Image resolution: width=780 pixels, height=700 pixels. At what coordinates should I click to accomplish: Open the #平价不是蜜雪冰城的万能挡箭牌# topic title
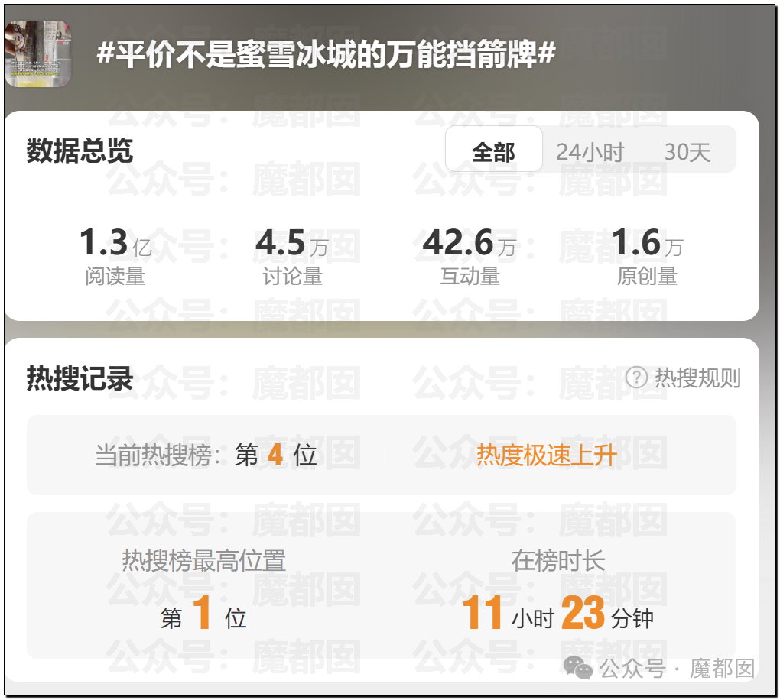click(x=326, y=53)
